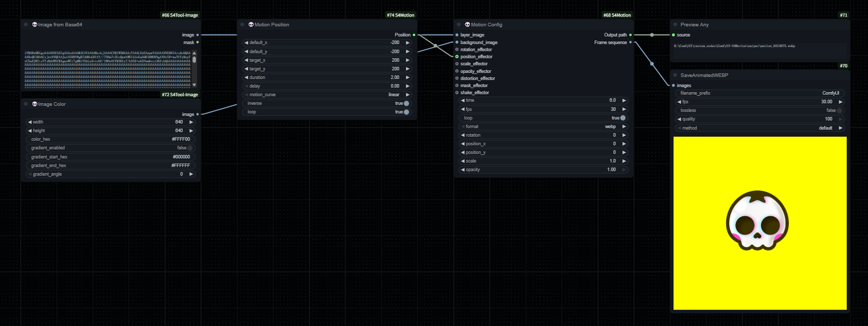868x326 pixels.
Task: Click the Frame sequence output port
Action: 630,43
